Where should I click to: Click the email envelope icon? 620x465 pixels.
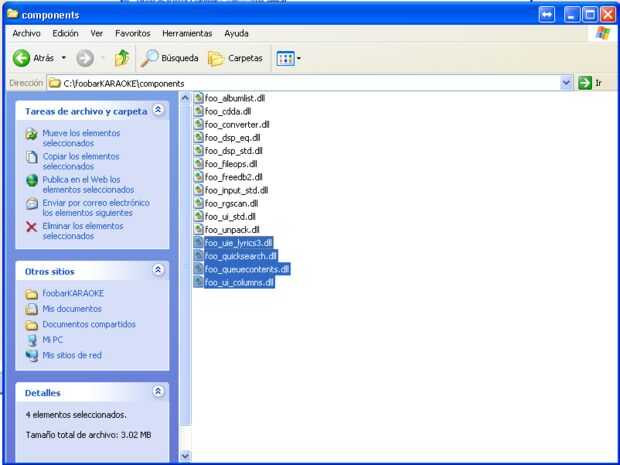[32, 204]
